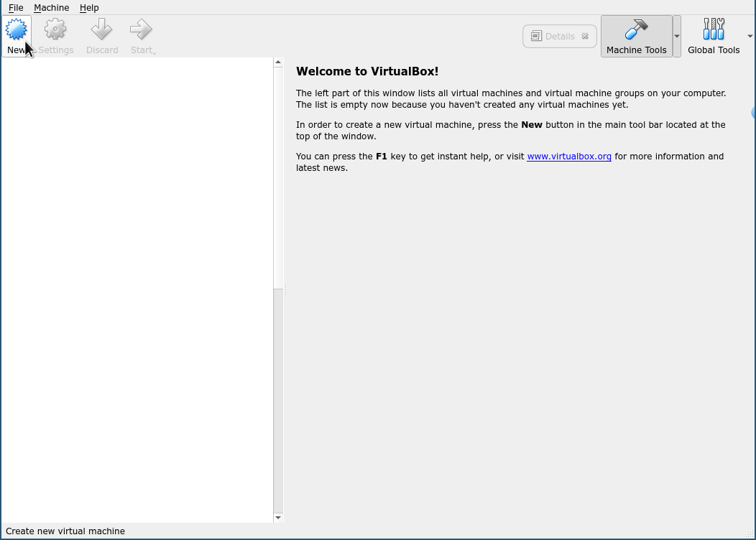
Task: Close the Details tool via its x icon
Action: (x=585, y=36)
